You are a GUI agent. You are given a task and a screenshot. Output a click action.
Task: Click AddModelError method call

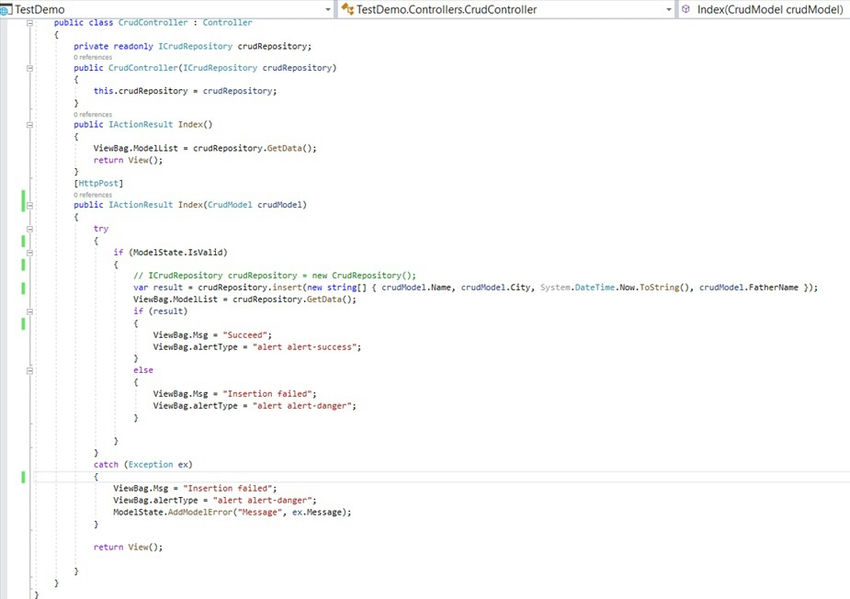(x=200, y=512)
